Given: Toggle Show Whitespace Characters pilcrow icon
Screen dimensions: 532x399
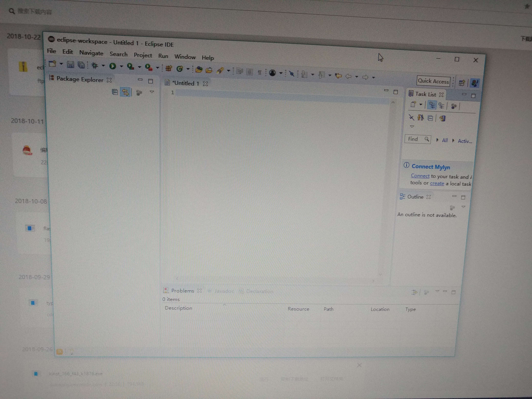Looking at the screenshot, I should [259, 72].
